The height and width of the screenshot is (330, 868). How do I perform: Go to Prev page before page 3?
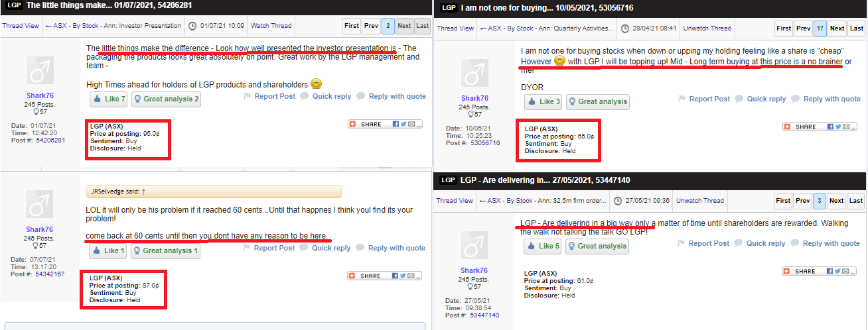coord(803,201)
